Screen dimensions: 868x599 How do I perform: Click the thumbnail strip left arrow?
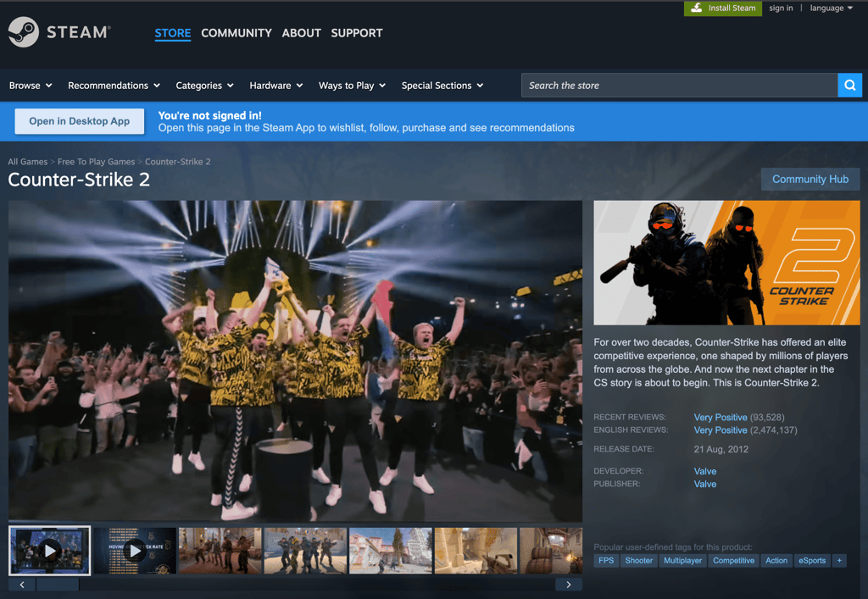tap(22, 585)
